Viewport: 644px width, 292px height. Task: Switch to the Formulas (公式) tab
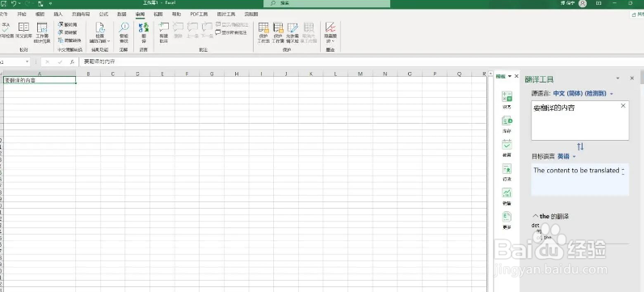(103, 14)
